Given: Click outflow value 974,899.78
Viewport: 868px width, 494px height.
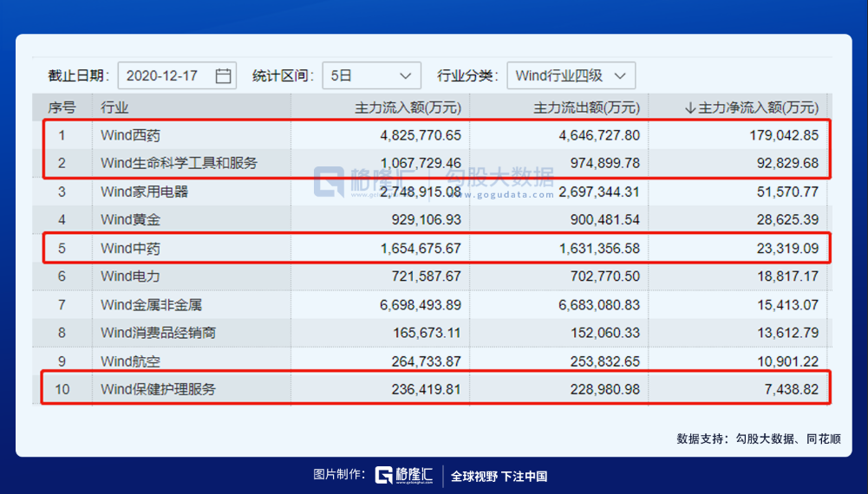Looking at the screenshot, I should [605, 163].
